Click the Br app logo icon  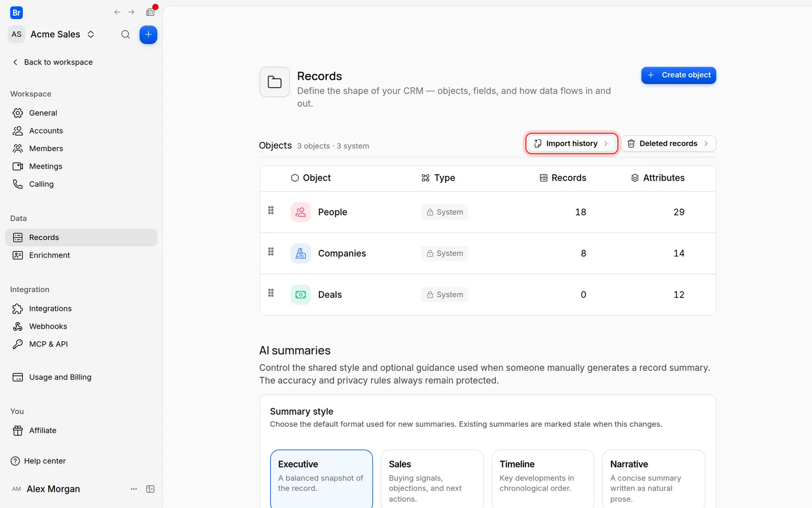[16, 13]
